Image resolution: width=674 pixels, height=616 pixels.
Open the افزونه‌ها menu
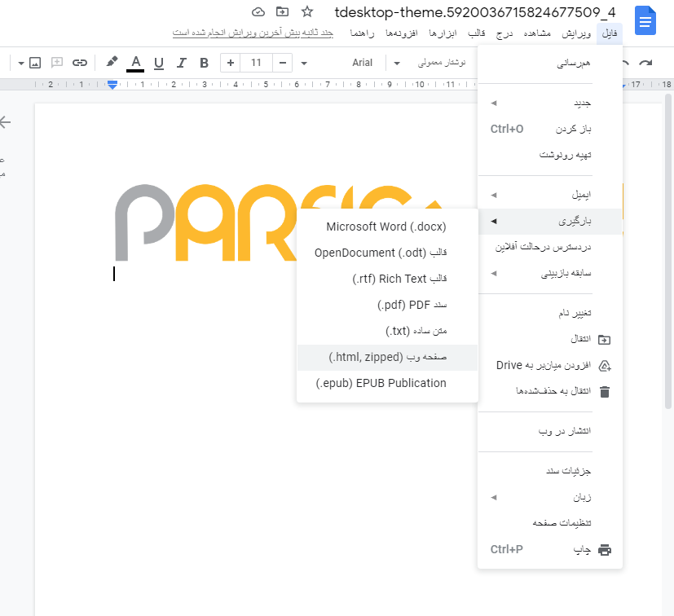pyautogui.click(x=402, y=33)
